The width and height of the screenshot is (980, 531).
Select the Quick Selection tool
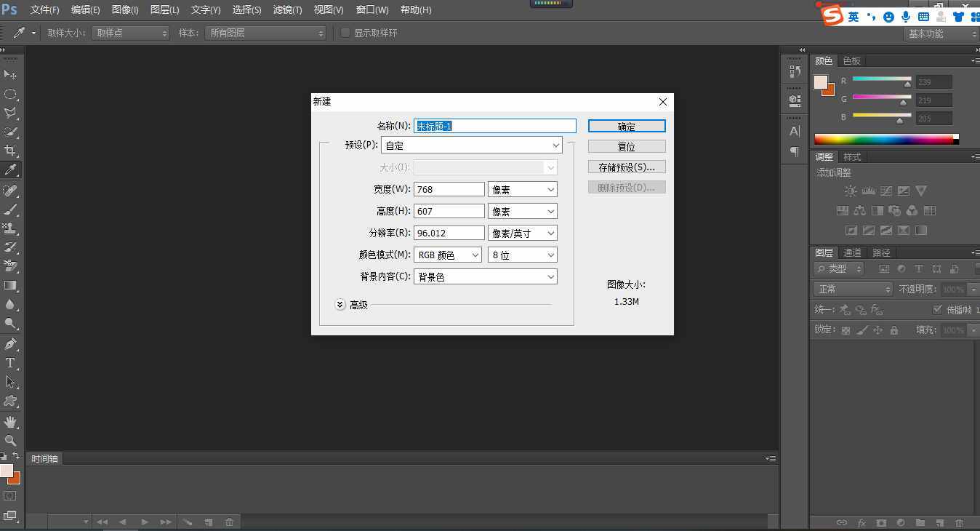click(x=10, y=132)
